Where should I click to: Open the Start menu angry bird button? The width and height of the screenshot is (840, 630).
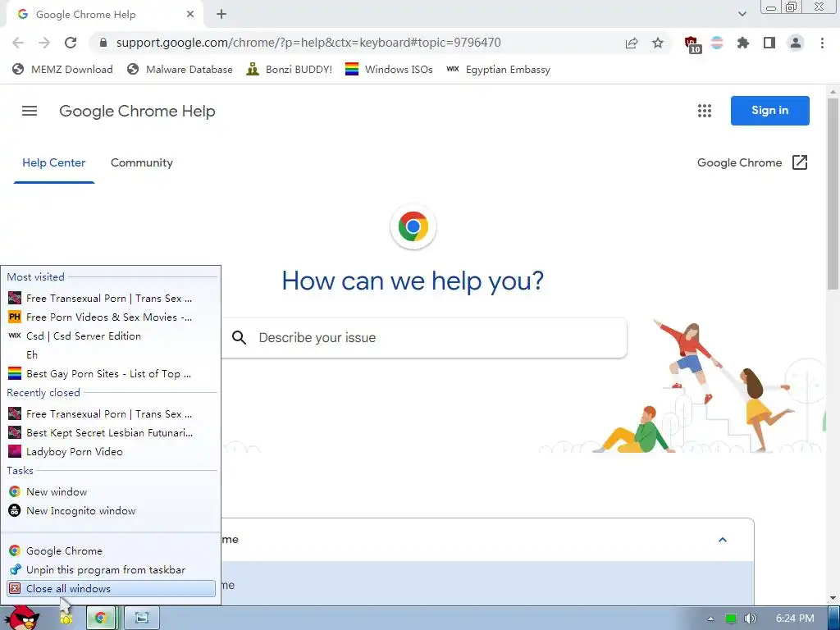[x=22, y=618]
